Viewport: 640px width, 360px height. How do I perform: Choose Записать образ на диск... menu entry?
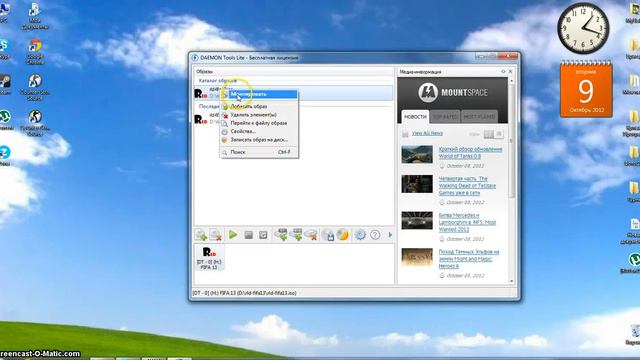(x=259, y=140)
